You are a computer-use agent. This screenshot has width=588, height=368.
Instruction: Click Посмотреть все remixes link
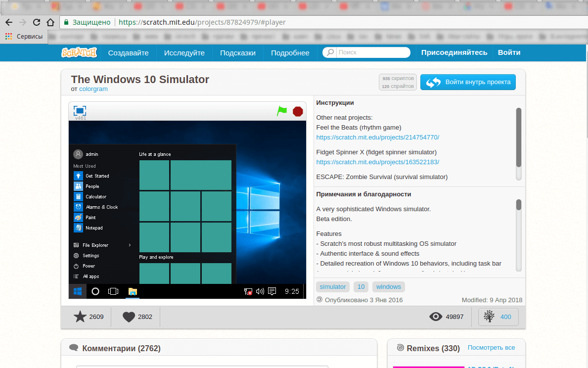coord(491,348)
